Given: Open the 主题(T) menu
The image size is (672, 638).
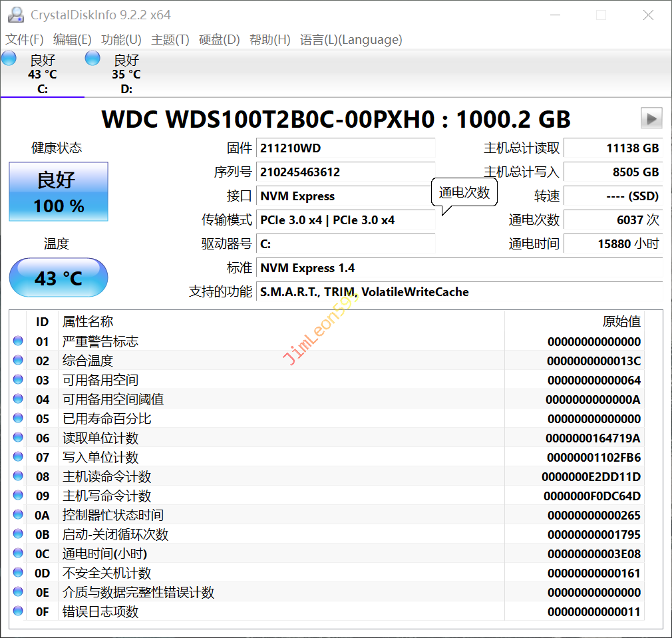Looking at the screenshot, I should click(x=170, y=40).
